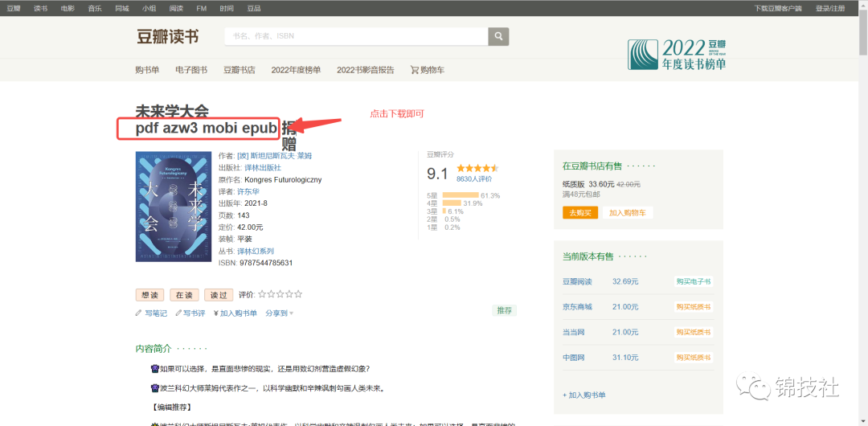
Task: Open the 阅读 top navigation item
Action: click(176, 8)
